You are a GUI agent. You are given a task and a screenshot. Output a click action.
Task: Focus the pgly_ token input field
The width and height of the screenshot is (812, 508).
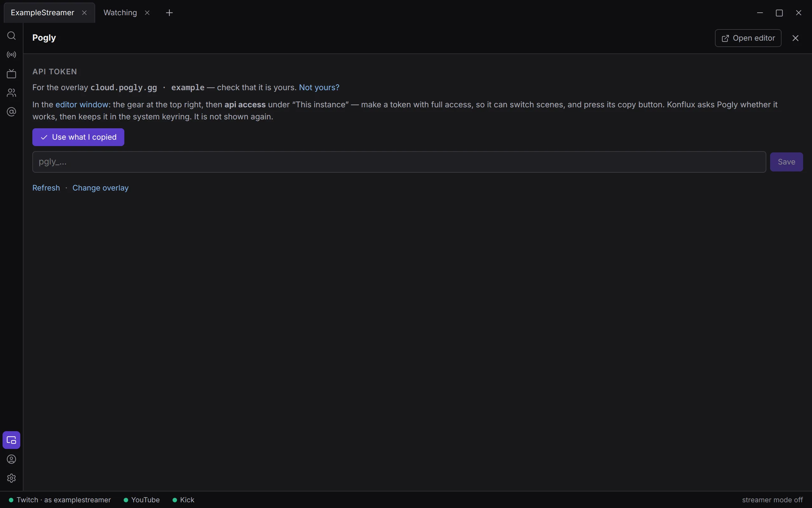399,162
